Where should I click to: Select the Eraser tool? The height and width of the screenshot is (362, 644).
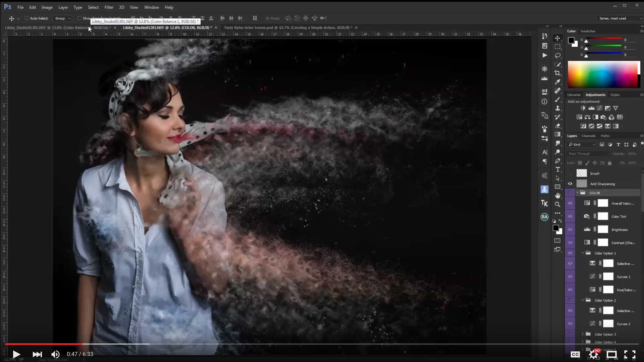click(557, 126)
